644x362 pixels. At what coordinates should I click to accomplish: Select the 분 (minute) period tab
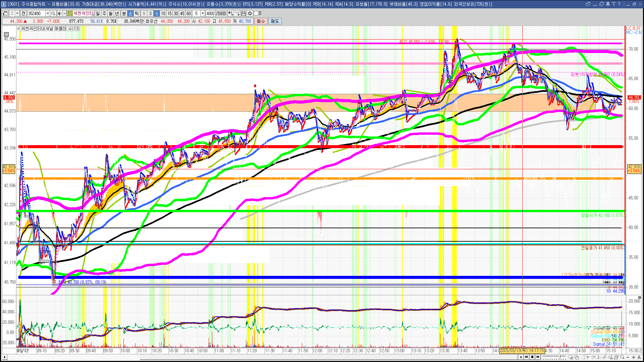(124, 13)
